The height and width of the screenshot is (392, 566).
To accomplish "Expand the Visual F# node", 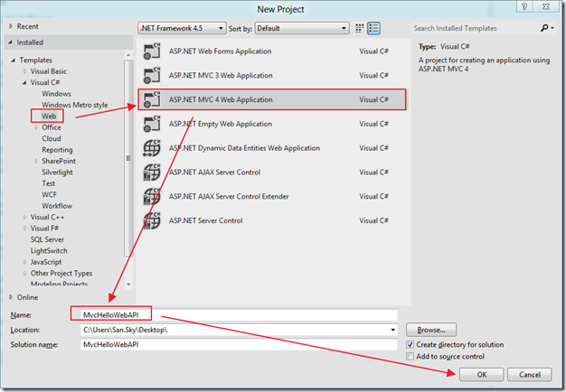I will click(x=25, y=229).
